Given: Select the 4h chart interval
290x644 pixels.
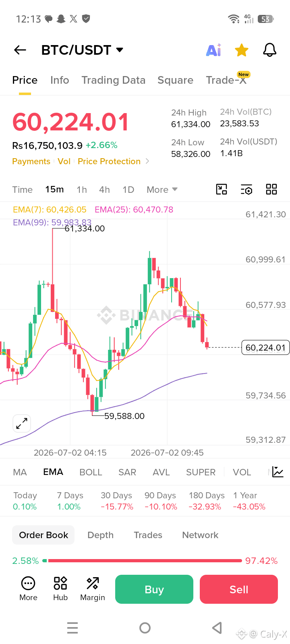Looking at the screenshot, I should 105,190.
